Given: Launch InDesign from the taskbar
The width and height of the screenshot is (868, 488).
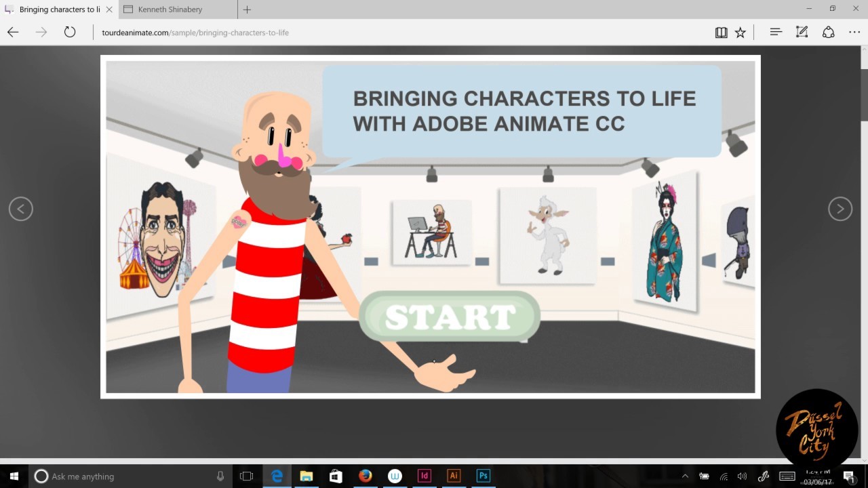Looking at the screenshot, I should (x=425, y=476).
